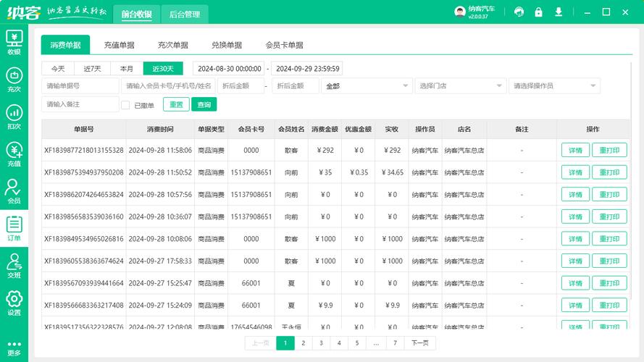Image resolution: width=644 pixels, height=362 pixels.
Task: Click the 纳客 logo
Action: click(24, 12)
